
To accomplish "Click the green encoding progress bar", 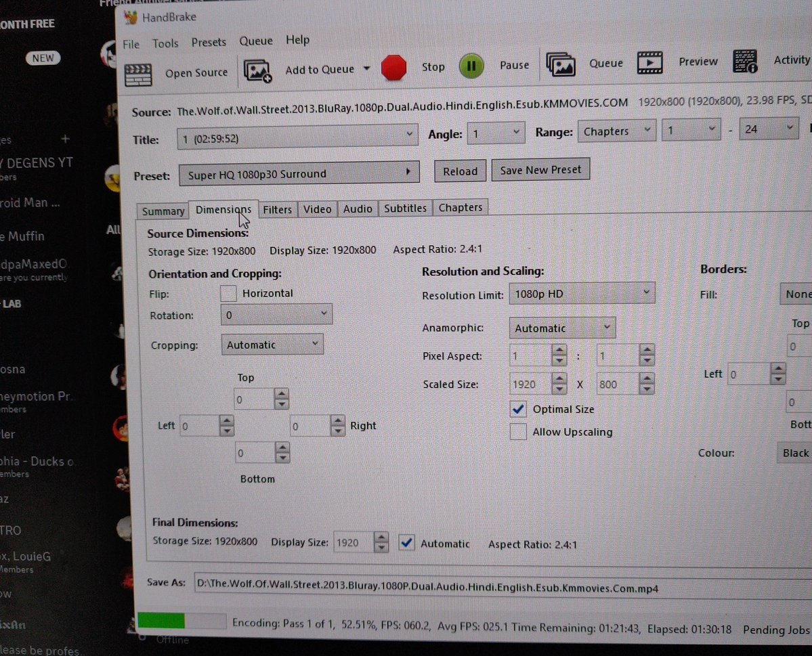I will [x=181, y=620].
